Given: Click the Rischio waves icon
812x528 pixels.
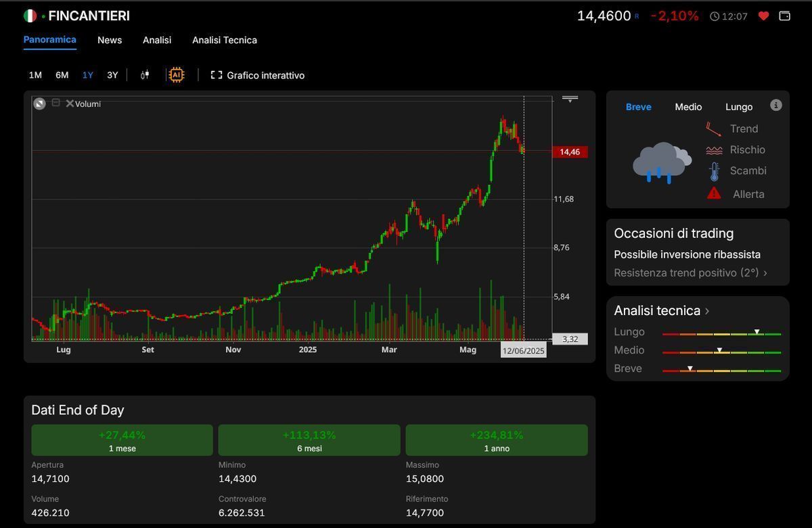Looking at the screenshot, I should [714, 150].
